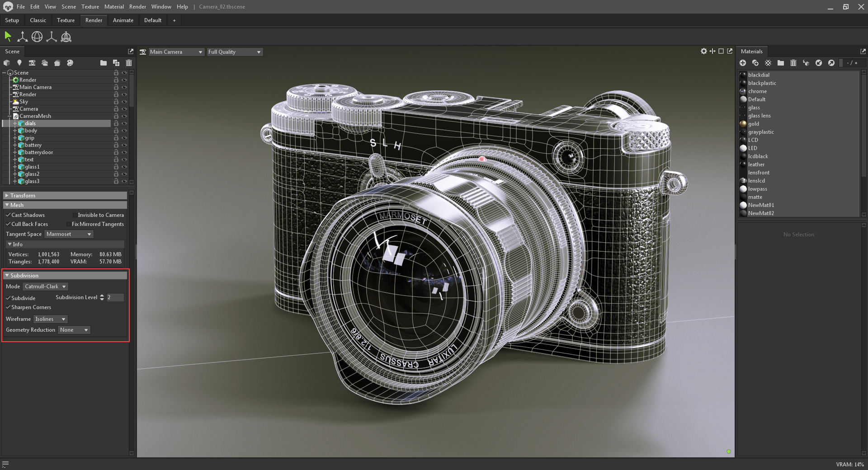Open Tangent Space Marmoset dropdown

pos(69,234)
